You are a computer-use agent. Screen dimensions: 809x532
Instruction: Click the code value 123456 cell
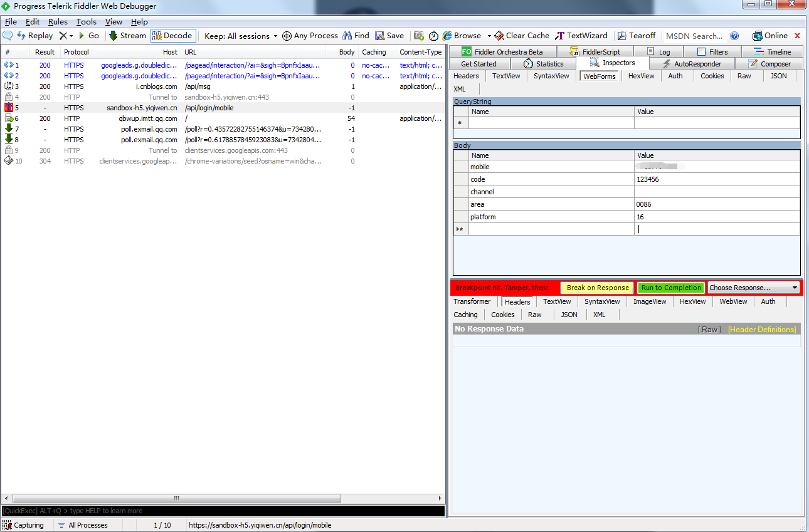[x=717, y=179]
